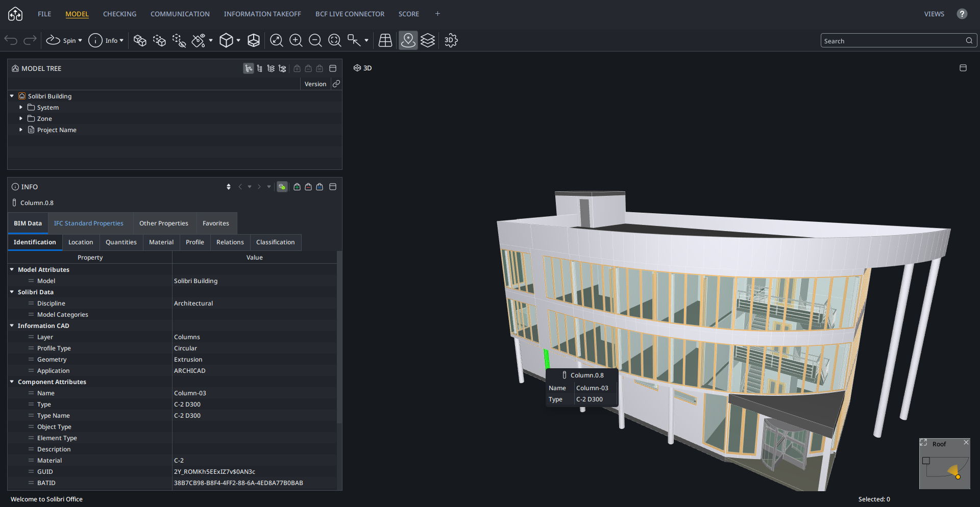Viewport: 980px width, 507px height.
Task: Click the paint bucket visibility icon
Action: (x=199, y=40)
